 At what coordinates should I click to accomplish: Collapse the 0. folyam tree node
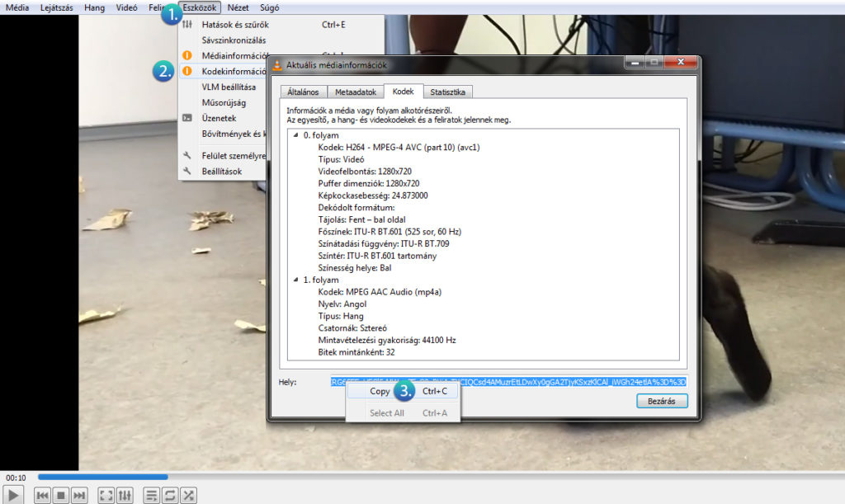(x=296, y=135)
